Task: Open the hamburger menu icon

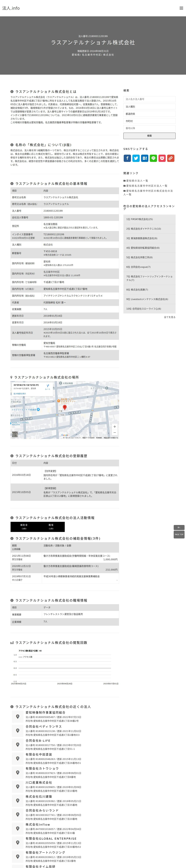Action: [181, 8]
